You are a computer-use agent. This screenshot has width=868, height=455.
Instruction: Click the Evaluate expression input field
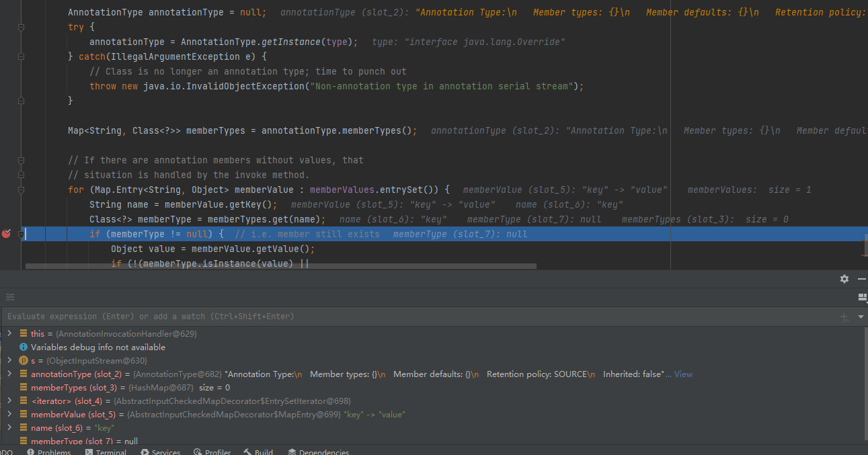pyautogui.click(x=417, y=317)
